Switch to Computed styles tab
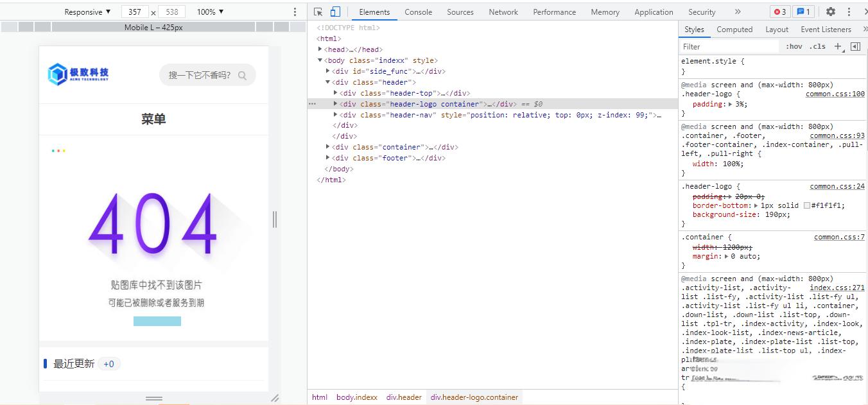The width and height of the screenshot is (868, 405). pyautogui.click(x=734, y=29)
